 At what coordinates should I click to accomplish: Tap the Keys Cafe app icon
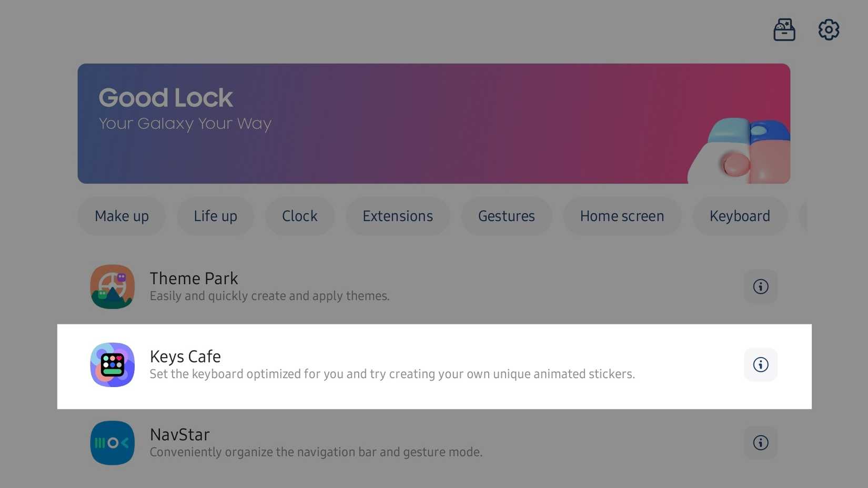(x=113, y=365)
